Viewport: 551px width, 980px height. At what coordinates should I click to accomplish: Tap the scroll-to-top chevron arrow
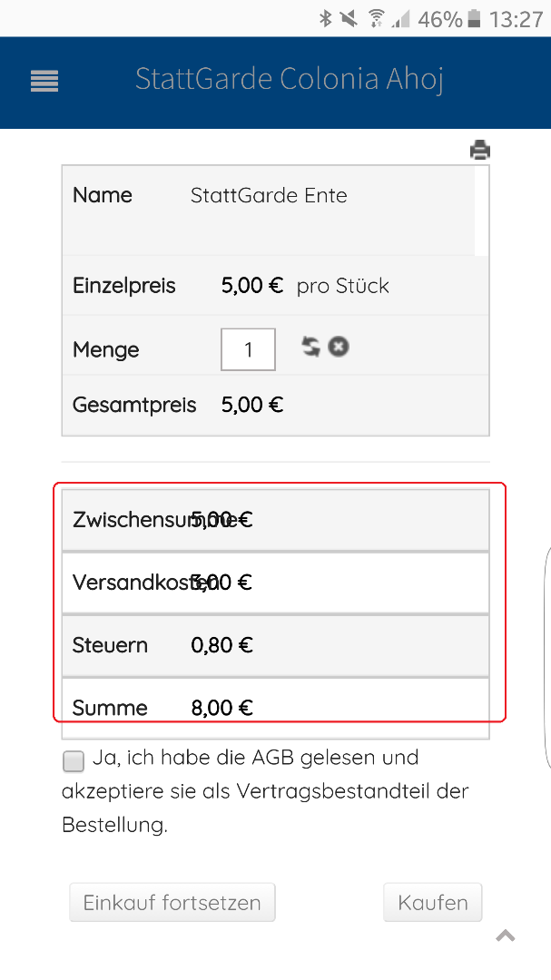click(x=506, y=936)
